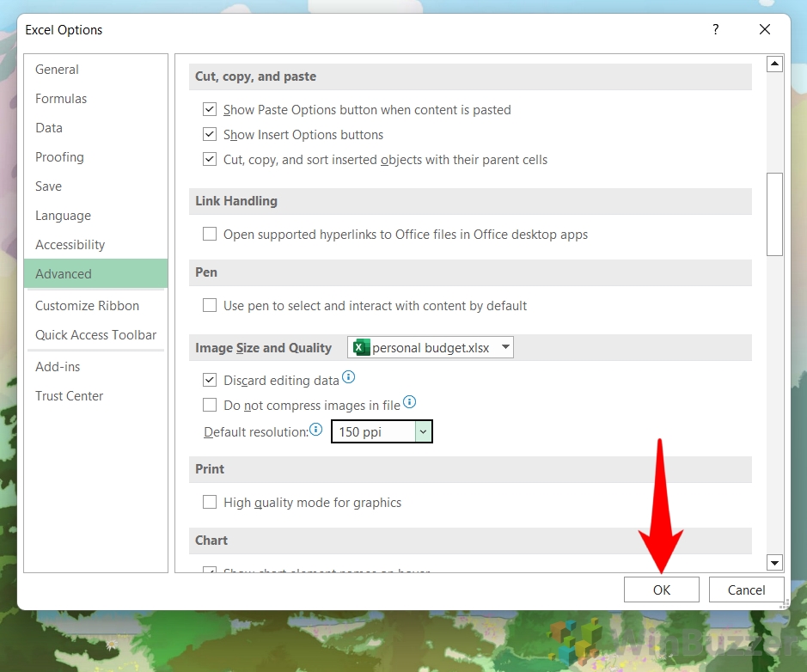
Task: Open the Formulas category
Action: [95, 99]
